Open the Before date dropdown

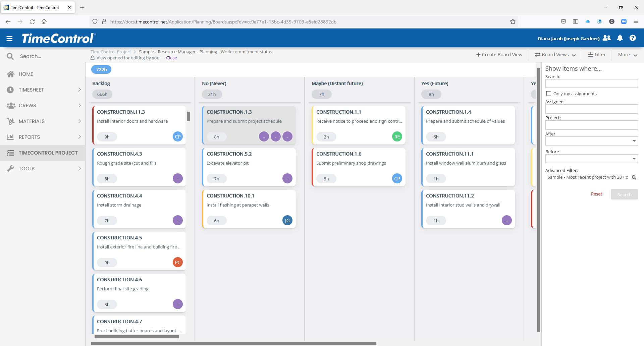coord(634,158)
